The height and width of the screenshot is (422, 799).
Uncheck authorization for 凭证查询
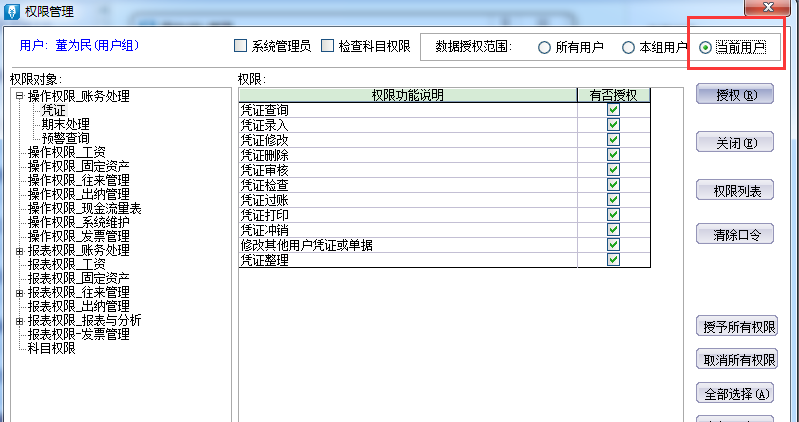tap(613, 110)
